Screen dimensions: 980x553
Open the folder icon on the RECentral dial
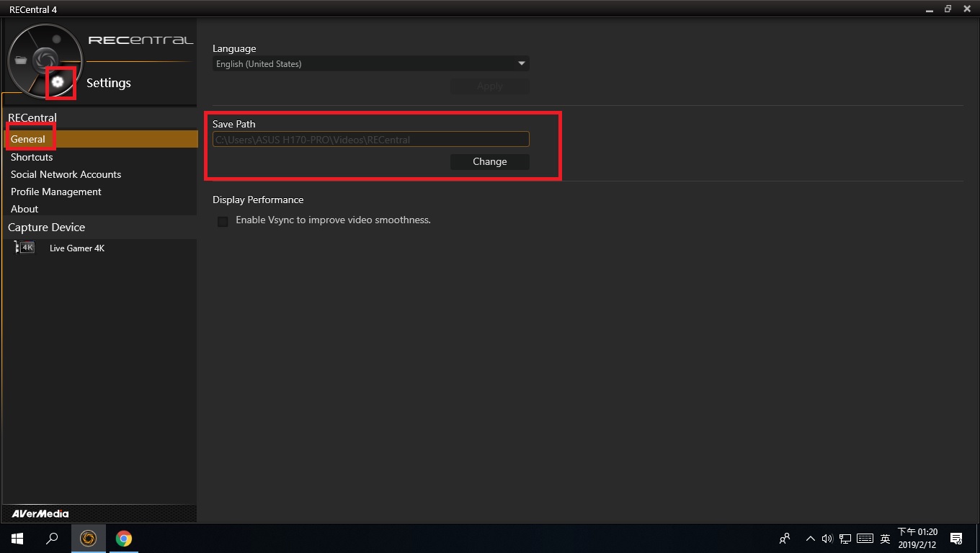tap(21, 60)
